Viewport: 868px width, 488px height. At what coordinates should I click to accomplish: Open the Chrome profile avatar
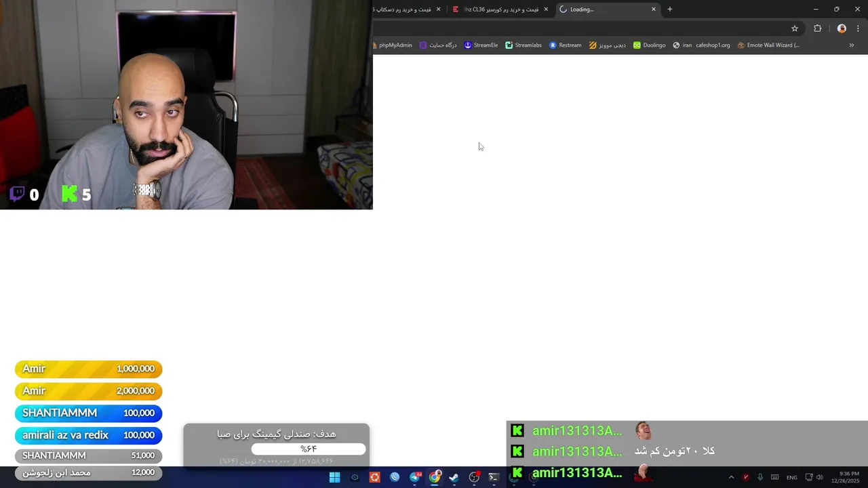click(842, 28)
